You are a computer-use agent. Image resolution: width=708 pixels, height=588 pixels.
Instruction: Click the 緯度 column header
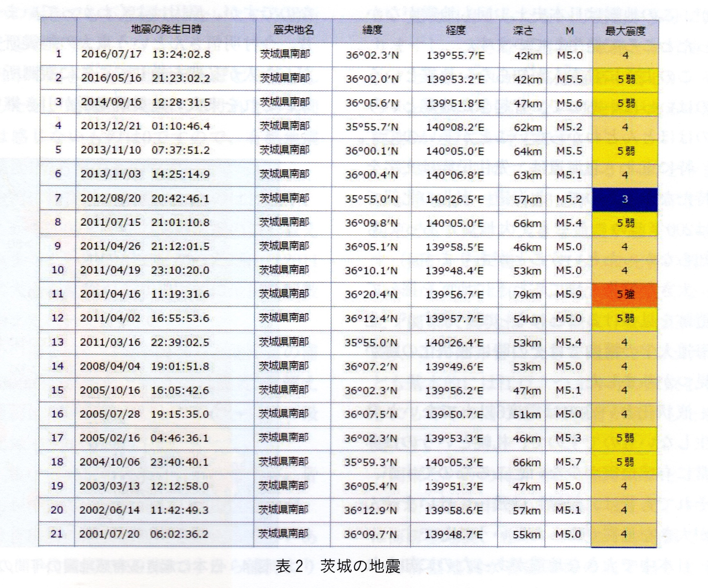pos(372,30)
